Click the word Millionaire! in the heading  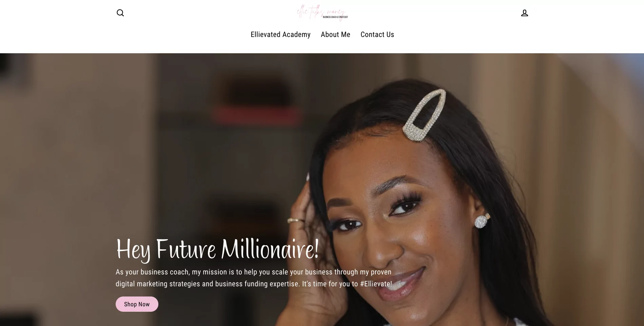coord(270,249)
